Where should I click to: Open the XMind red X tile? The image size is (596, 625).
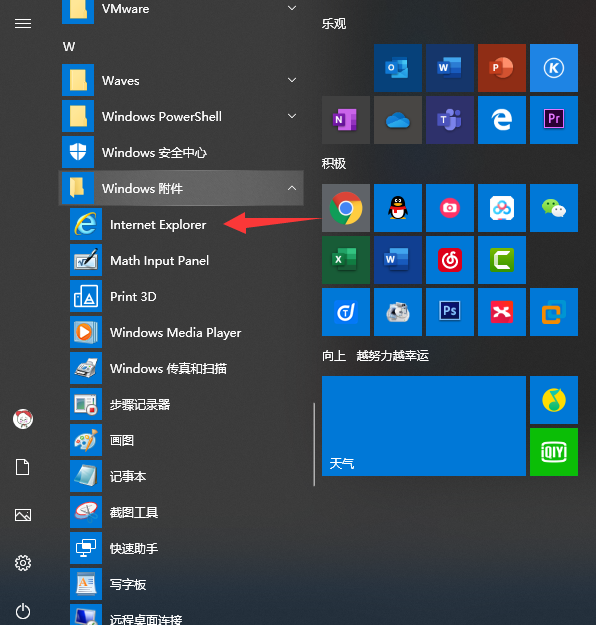(502, 312)
